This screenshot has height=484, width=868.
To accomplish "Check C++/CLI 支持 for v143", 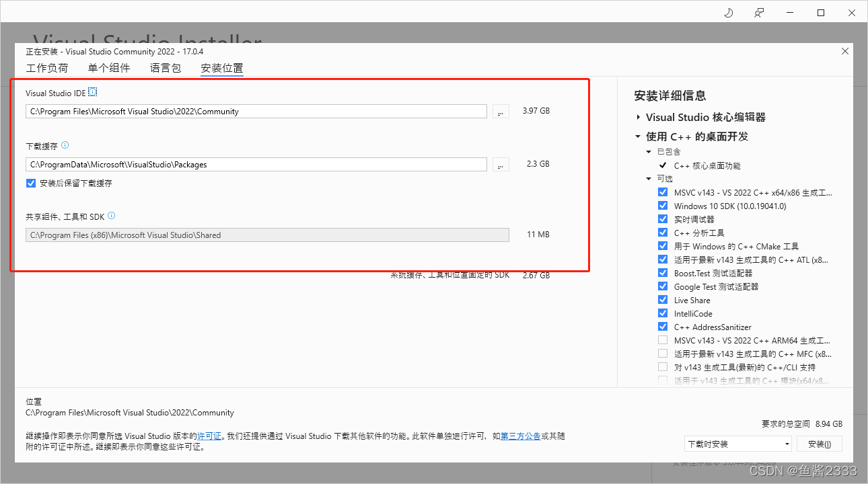I will pyautogui.click(x=663, y=367).
